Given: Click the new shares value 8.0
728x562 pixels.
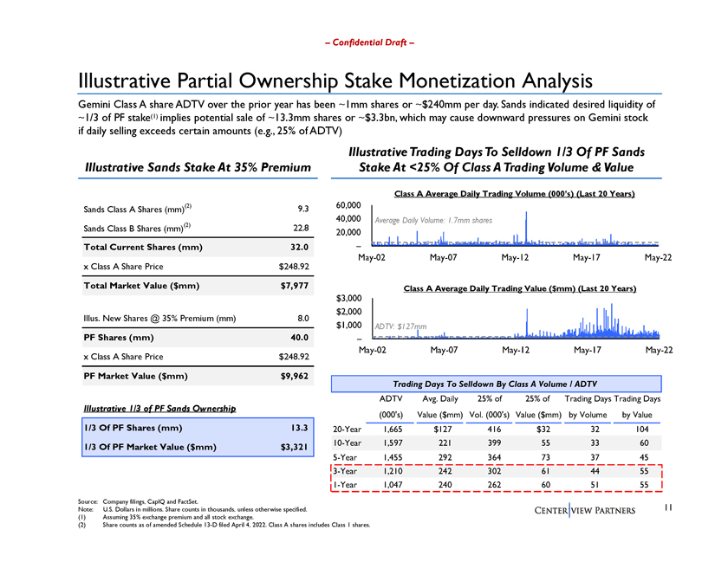Looking at the screenshot, I should click(303, 319).
